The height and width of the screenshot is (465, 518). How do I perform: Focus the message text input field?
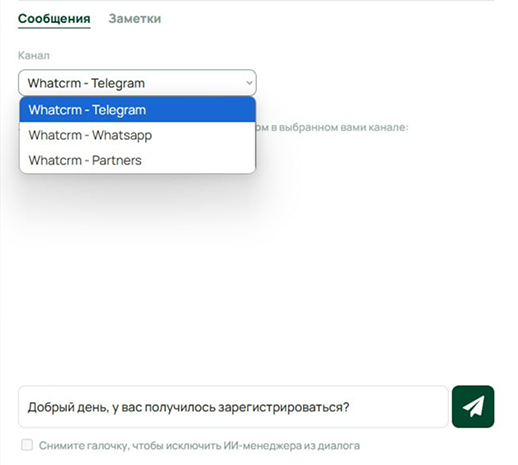pyautogui.click(x=233, y=407)
